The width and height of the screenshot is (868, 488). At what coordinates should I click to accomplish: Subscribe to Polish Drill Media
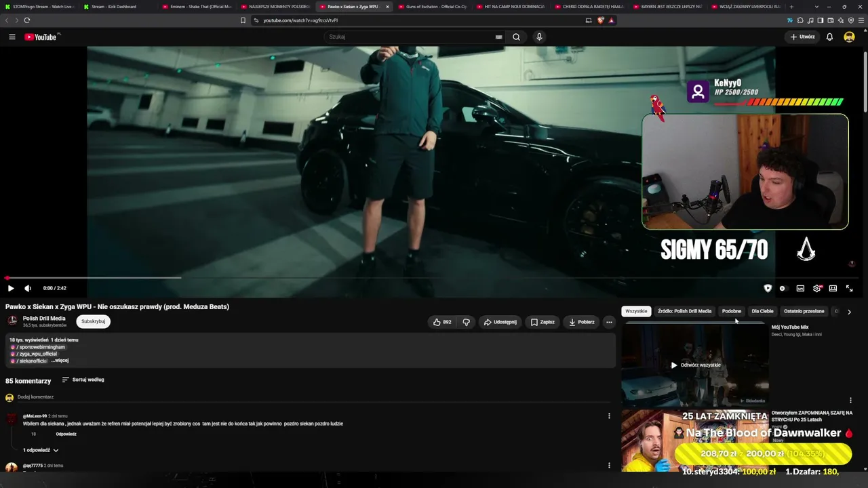click(93, 321)
